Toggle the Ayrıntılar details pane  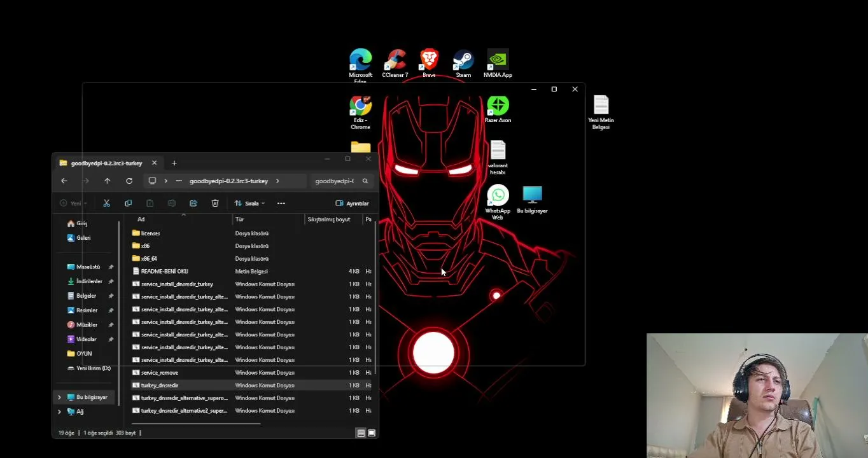pos(352,203)
